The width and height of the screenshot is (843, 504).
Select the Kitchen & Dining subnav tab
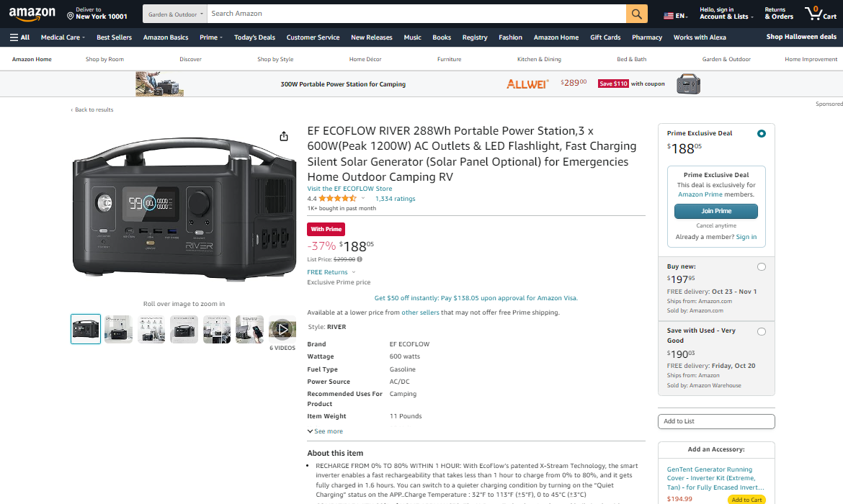[x=539, y=60]
